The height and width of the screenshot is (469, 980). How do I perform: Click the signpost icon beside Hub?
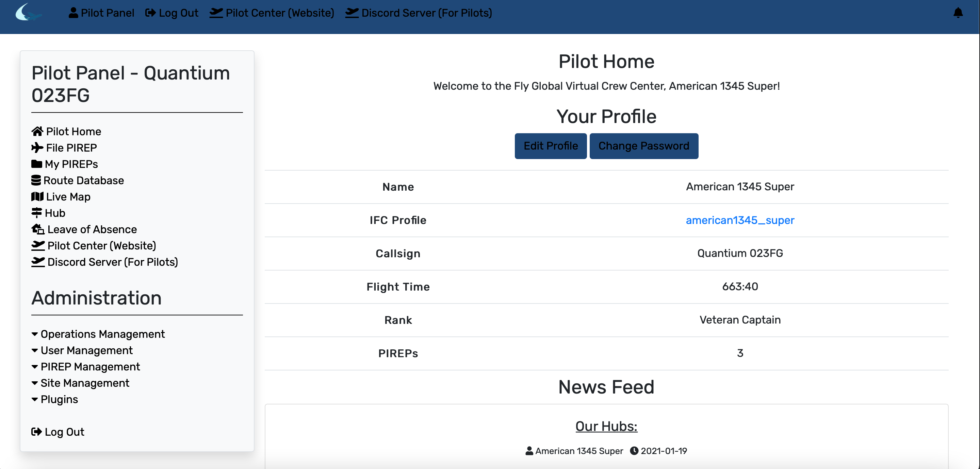pyautogui.click(x=36, y=213)
